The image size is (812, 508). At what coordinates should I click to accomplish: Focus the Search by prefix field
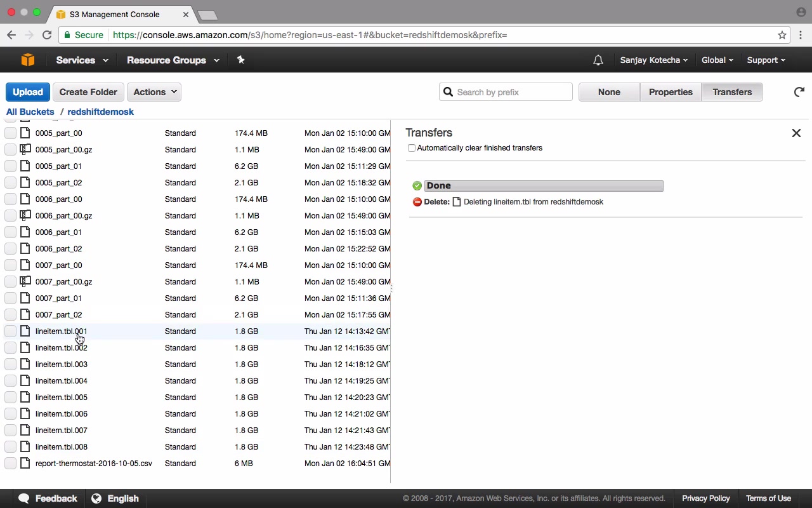click(506, 92)
